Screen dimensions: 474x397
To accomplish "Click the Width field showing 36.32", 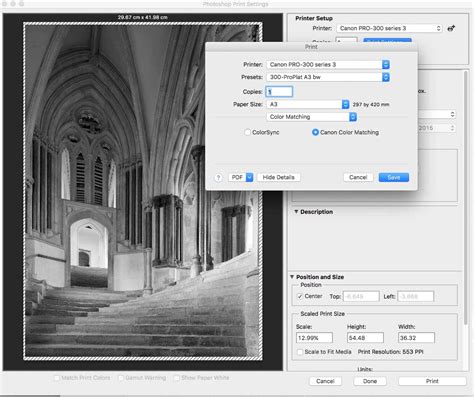I will click(416, 338).
